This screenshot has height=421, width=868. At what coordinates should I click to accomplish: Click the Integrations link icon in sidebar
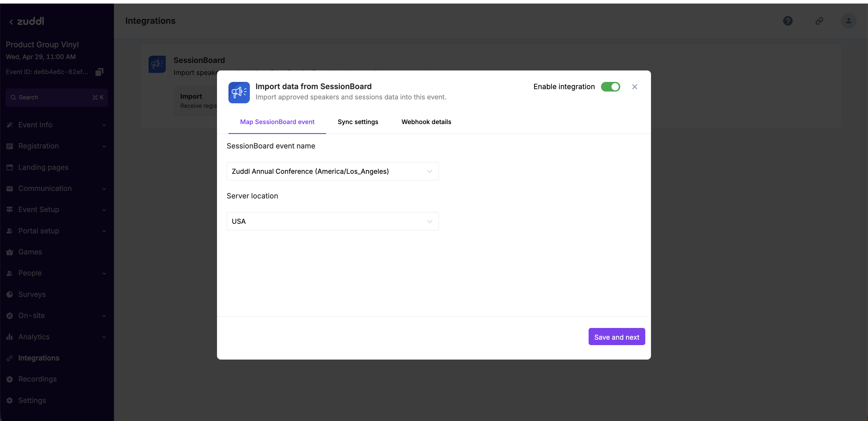(x=10, y=358)
